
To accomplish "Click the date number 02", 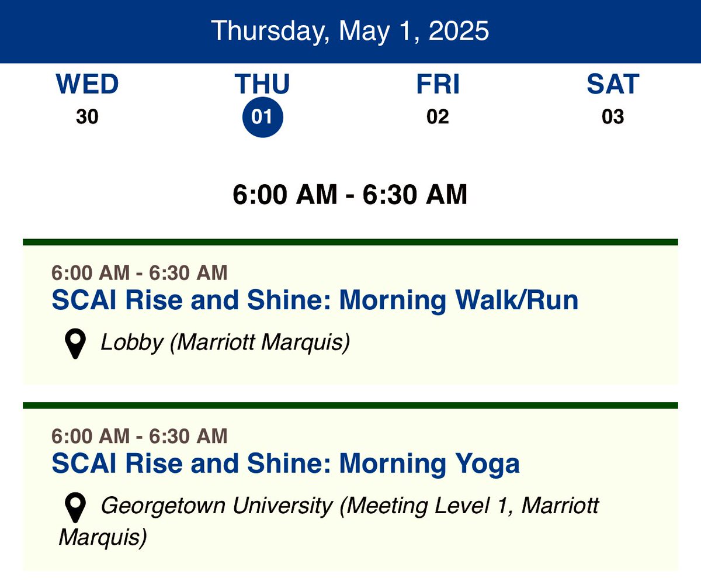I will [438, 117].
